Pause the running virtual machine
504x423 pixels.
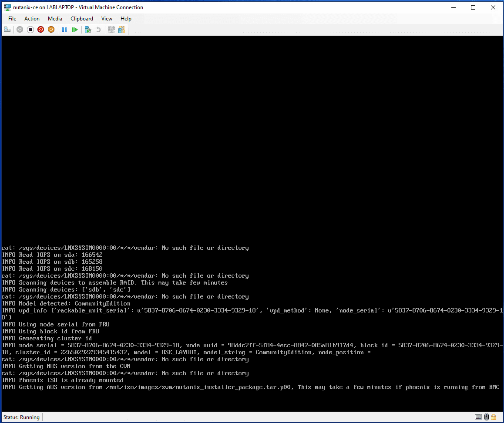64,30
